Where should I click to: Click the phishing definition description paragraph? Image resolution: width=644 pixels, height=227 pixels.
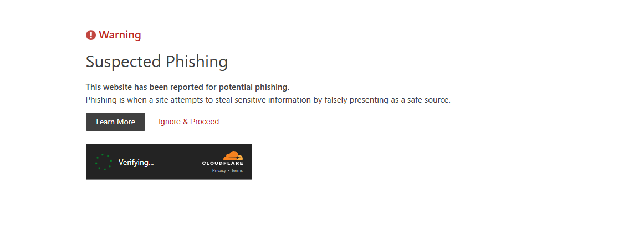point(268,100)
